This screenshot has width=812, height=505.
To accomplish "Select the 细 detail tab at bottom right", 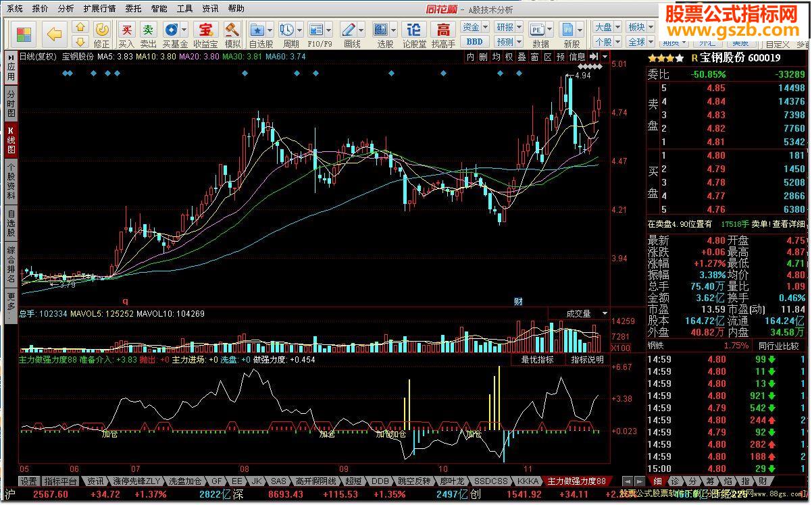I will click(657, 481).
